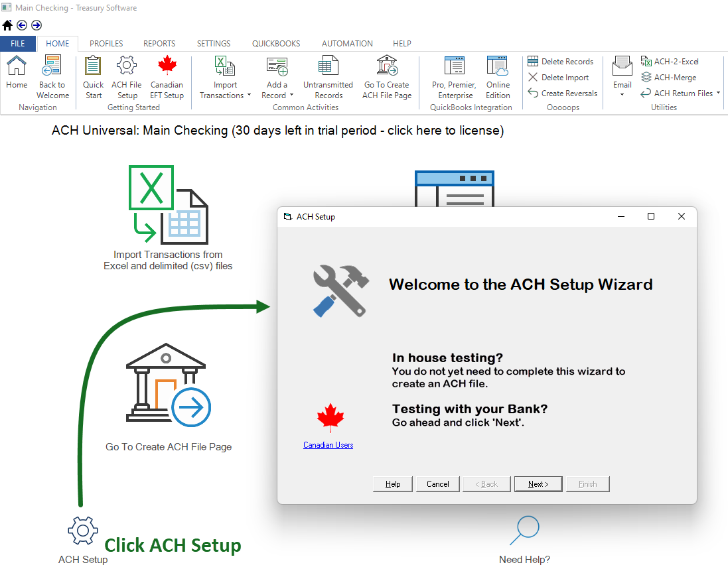
Task: Click Create Reversals
Action: 563,94
